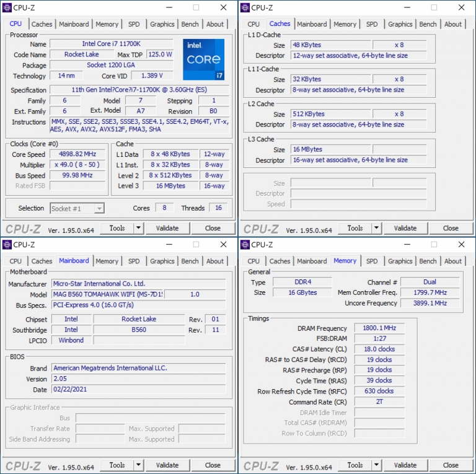Viewport: 476px width, 474px height.
Task: Open SPD tab in CPU window
Action: 134,24
